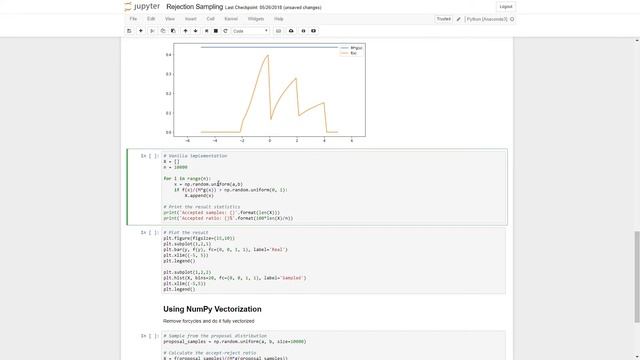Click the Using NumPy Vectorization heading
The width and height of the screenshot is (640, 360).
pos(212,309)
